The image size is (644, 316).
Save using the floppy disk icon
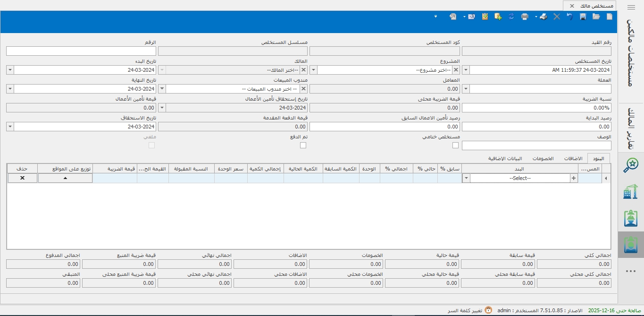click(583, 17)
